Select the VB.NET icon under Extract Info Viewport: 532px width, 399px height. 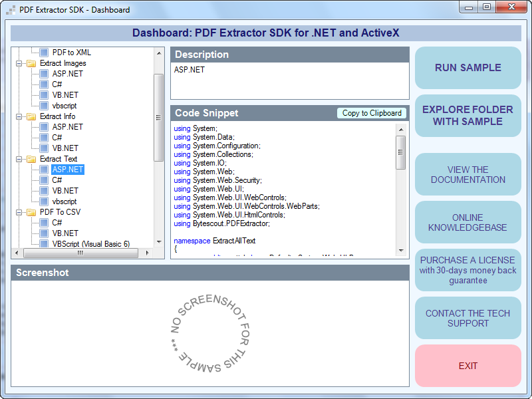[44, 148]
